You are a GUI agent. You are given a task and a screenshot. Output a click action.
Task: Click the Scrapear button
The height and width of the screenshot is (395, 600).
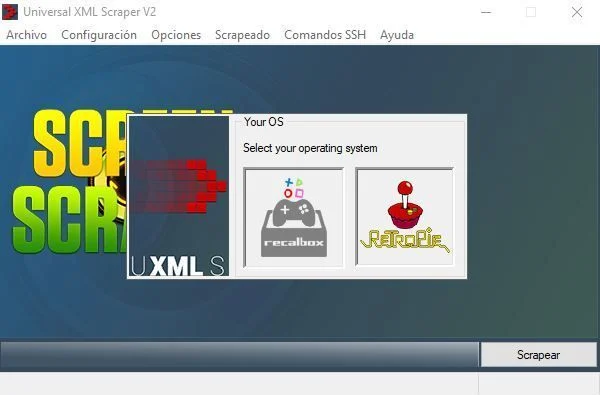point(538,355)
